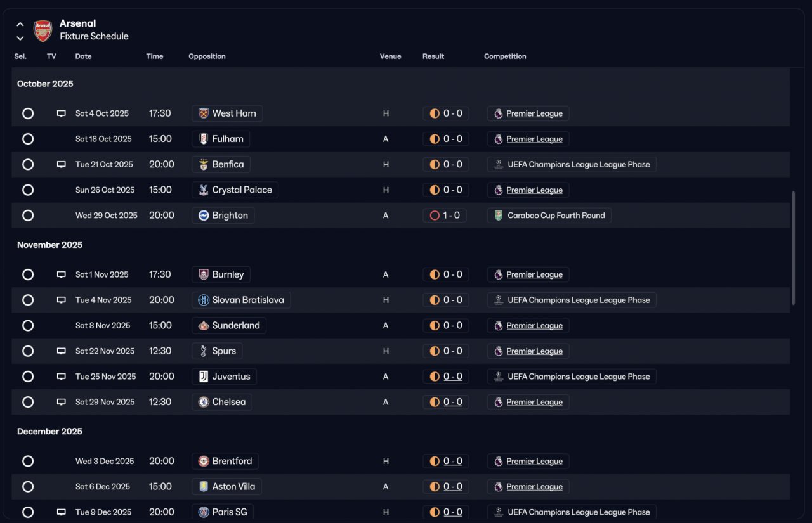Click the Juventus club badge

(x=204, y=377)
